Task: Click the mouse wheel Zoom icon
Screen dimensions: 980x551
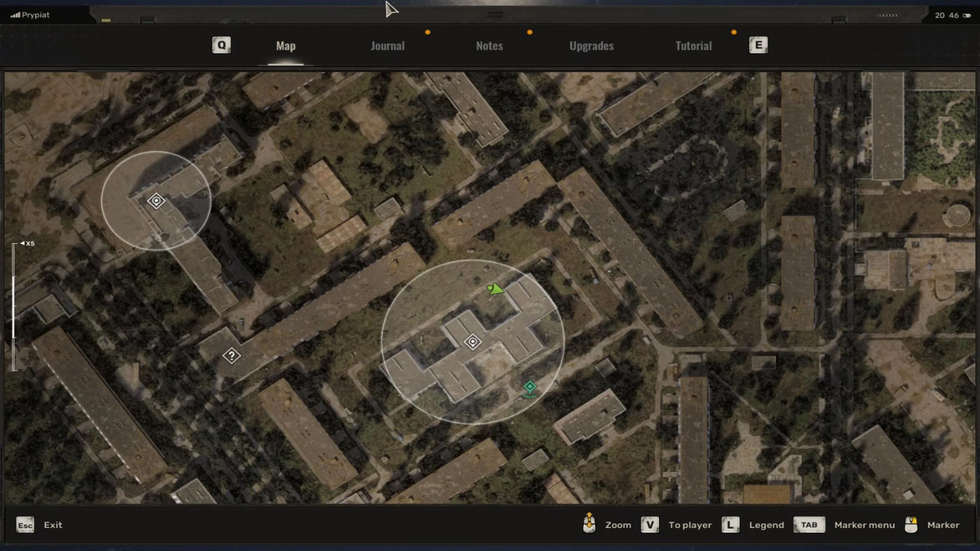Action: coord(589,524)
